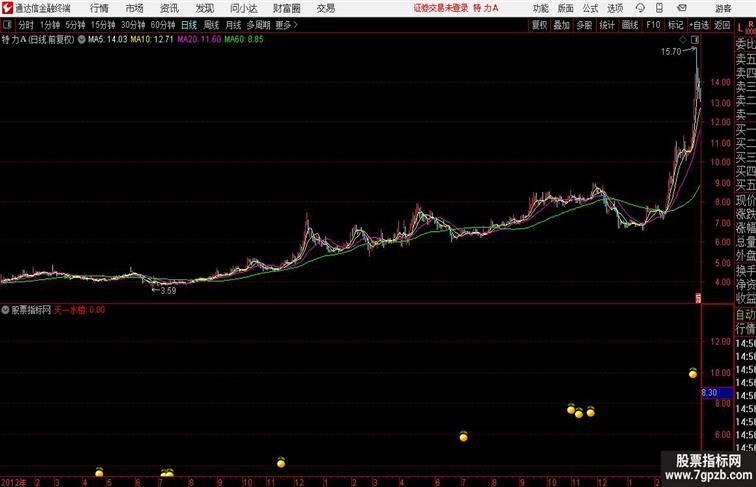Click the 返回 back button
Screen dimensions: 756x487
pyautogui.click(x=722, y=25)
